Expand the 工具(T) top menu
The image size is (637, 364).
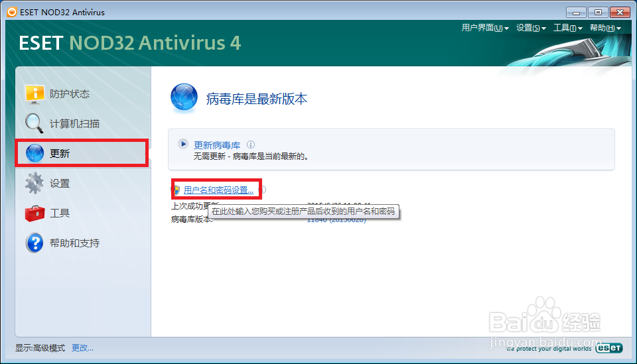568,28
